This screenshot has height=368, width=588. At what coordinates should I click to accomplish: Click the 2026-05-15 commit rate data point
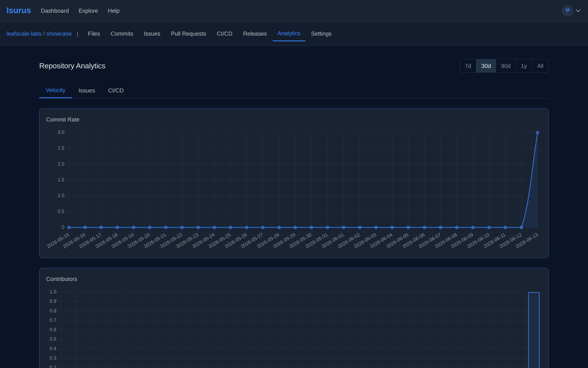(x=69, y=227)
